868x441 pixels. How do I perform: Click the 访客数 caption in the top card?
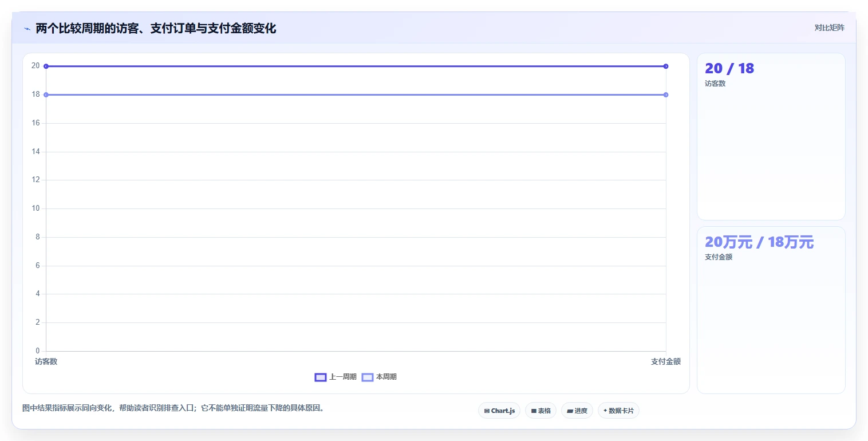(715, 84)
